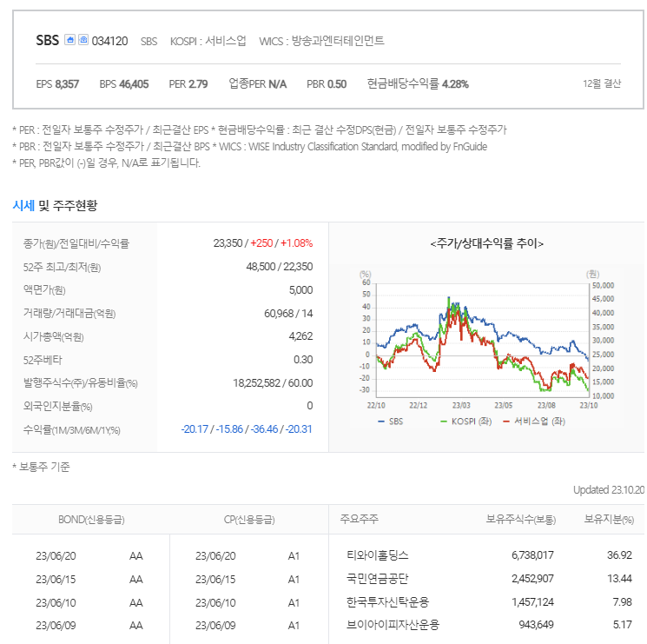Click shares held 2,452,907

coord(532,579)
